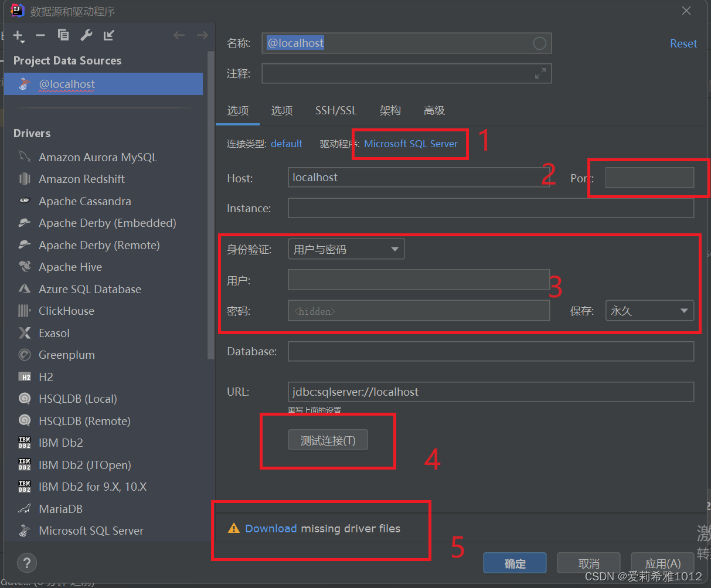Download the missing driver files

[x=271, y=528]
